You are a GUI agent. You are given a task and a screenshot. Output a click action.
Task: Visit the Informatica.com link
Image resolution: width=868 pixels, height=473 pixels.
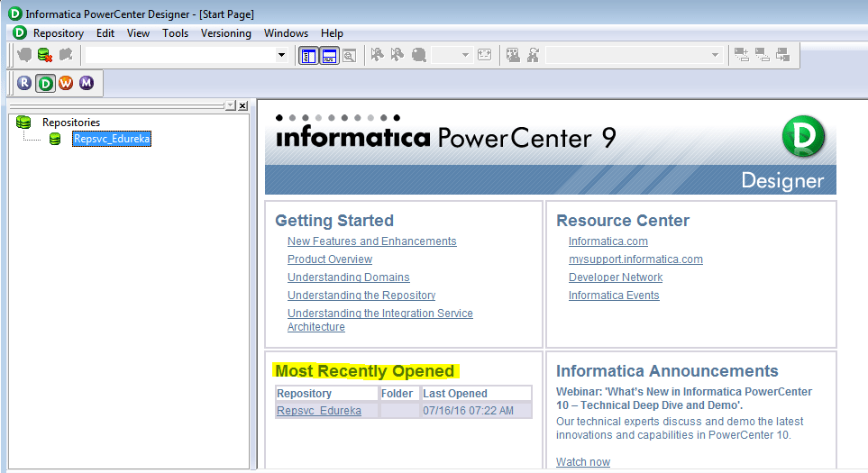point(608,241)
